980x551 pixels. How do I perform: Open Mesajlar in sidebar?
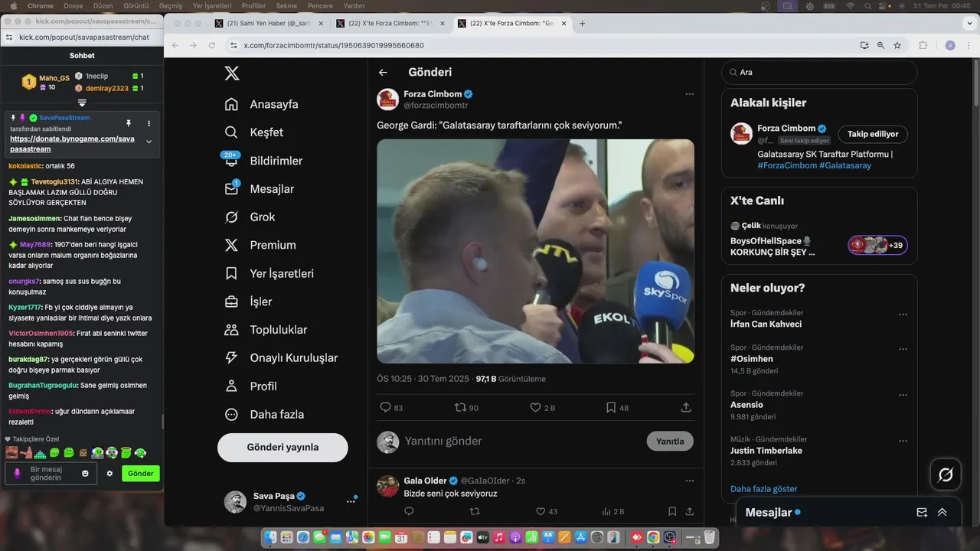(x=259, y=189)
